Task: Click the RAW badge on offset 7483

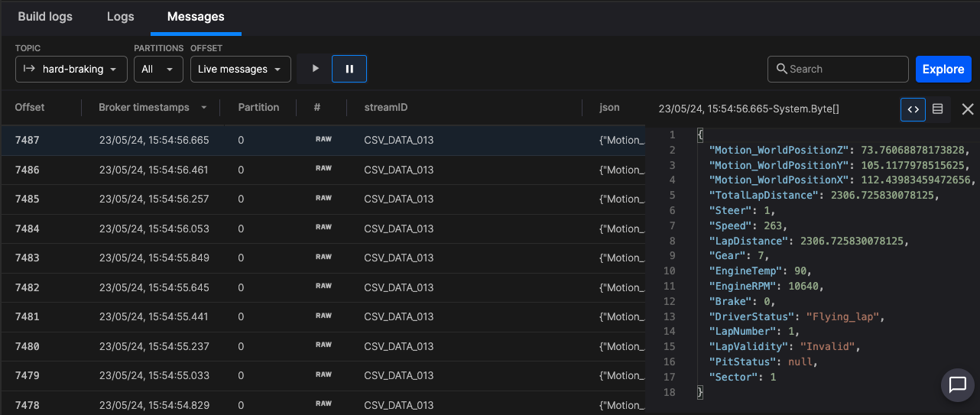Action: coord(324,257)
